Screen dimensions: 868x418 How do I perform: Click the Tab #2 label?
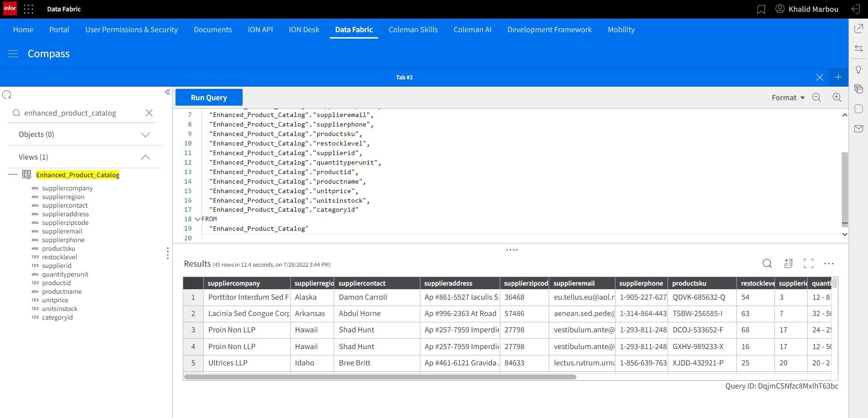click(405, 77)
